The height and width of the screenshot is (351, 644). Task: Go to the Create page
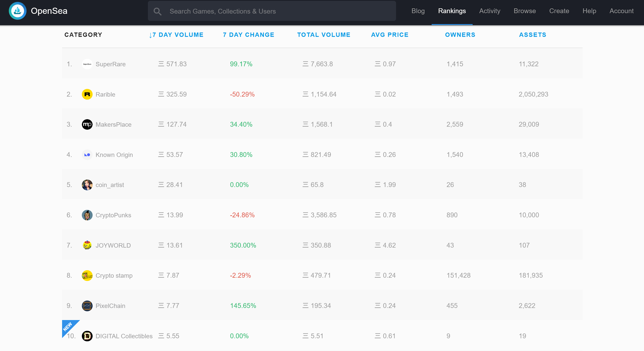[x=559, y=11]
